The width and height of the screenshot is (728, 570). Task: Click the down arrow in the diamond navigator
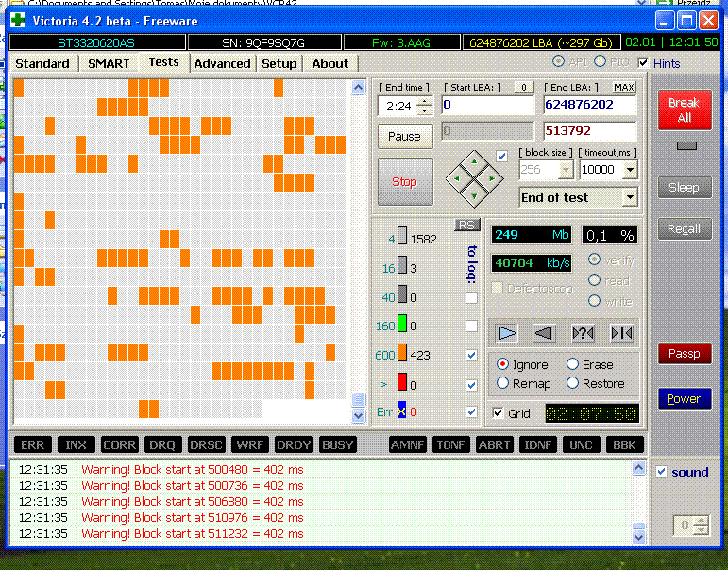pos(474,196)
